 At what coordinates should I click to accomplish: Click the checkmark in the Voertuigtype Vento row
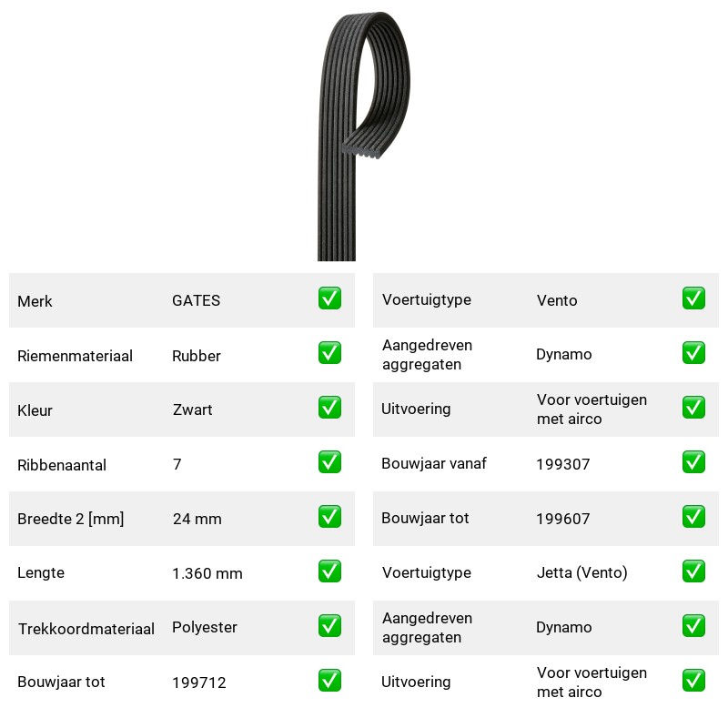click(693, 298)
